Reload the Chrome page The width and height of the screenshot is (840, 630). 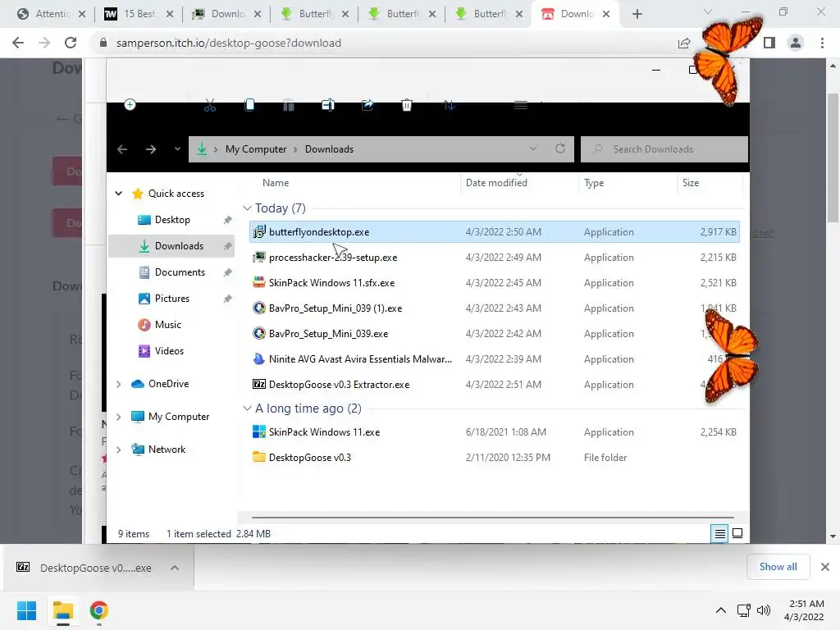(71, 43)
